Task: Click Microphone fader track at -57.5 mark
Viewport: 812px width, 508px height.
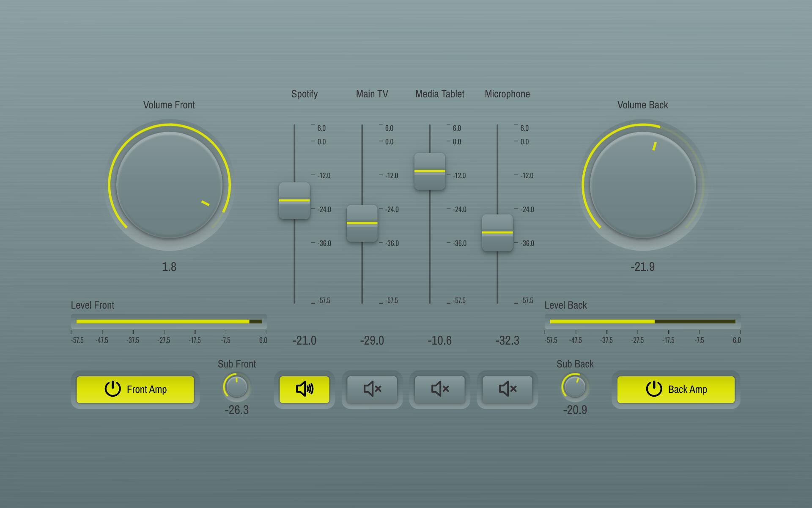Action: click(497, 302)
